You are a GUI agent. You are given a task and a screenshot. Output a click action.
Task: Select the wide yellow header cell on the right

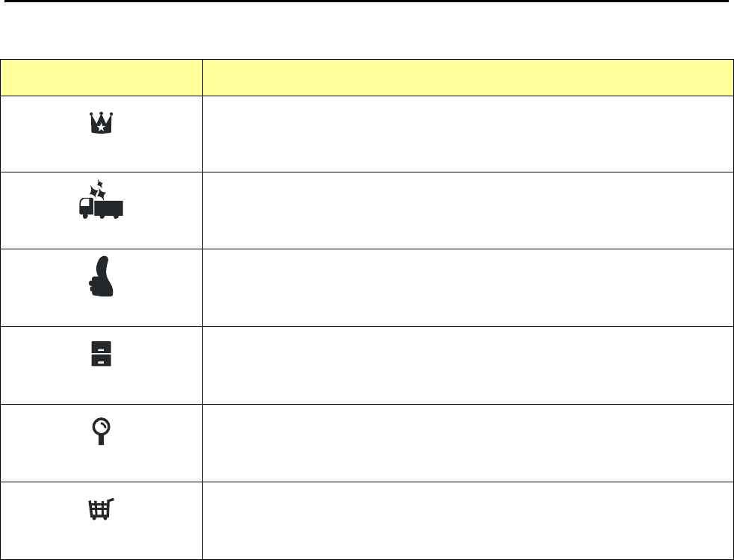tap(467, 78)
